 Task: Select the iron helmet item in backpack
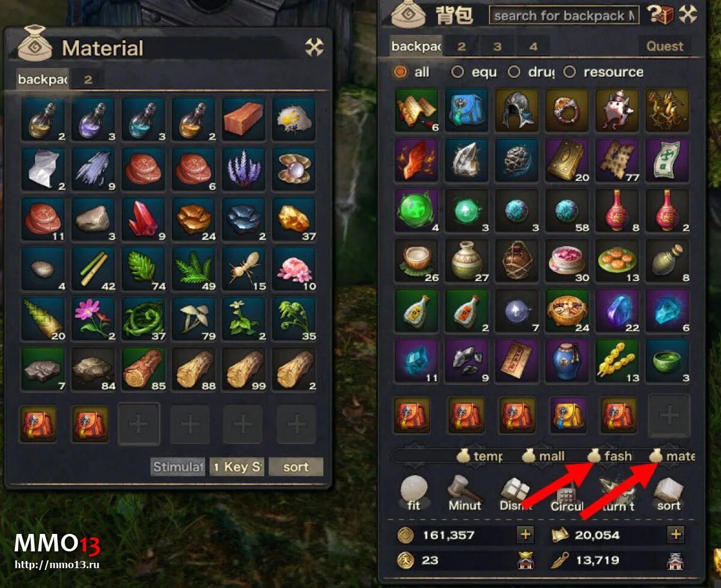click(x=517, y=111)
